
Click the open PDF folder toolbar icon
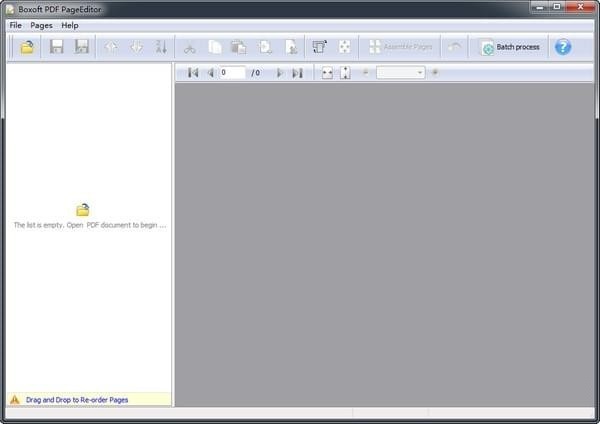[27, 47]
